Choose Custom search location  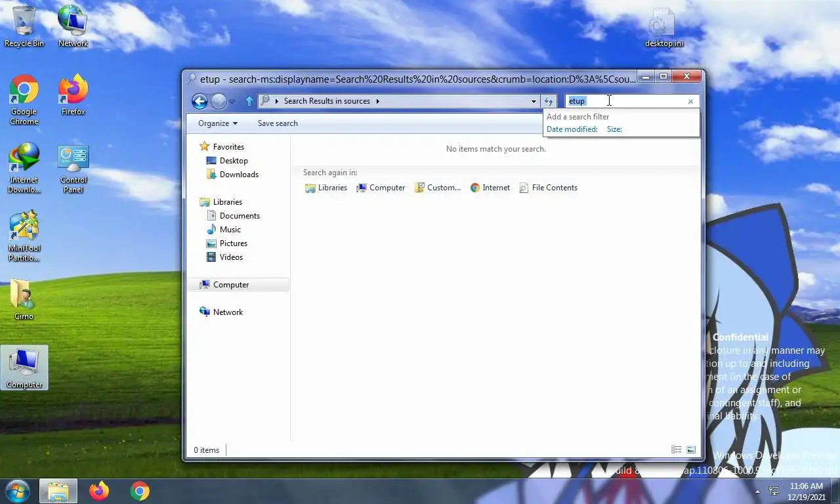click(437, 188)
